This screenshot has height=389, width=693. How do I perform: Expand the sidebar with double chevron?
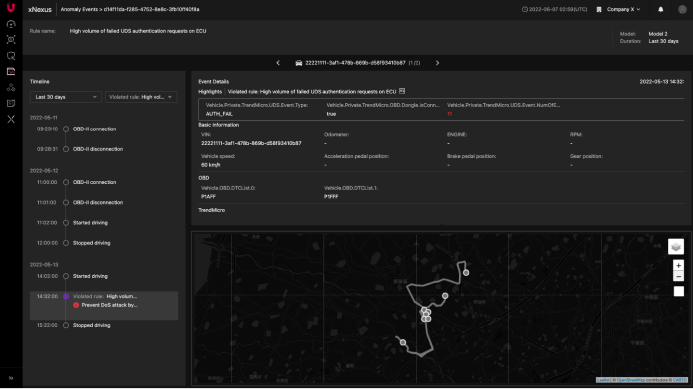[11, 378]
